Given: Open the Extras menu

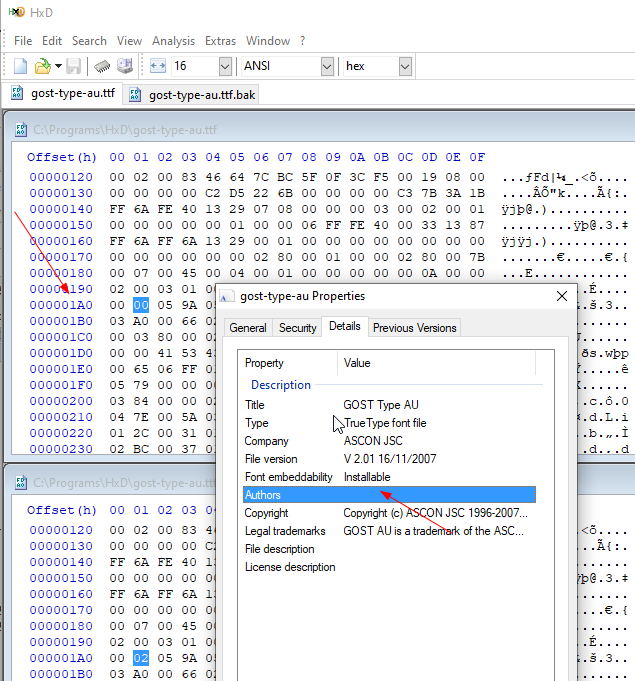Looking at the screenshot, I should pos(220,41).
